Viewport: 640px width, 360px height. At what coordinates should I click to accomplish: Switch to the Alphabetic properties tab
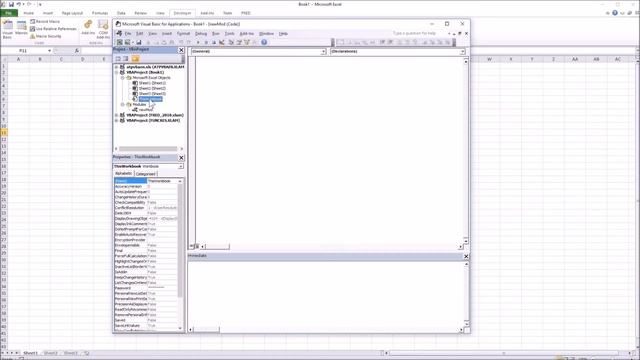(x=123, y=173)
